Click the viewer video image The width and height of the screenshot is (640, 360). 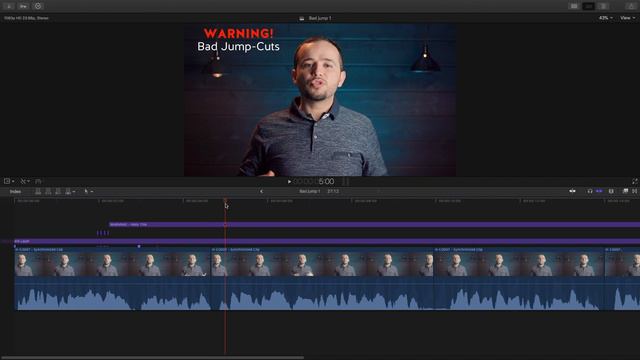[x=320, y=100]
